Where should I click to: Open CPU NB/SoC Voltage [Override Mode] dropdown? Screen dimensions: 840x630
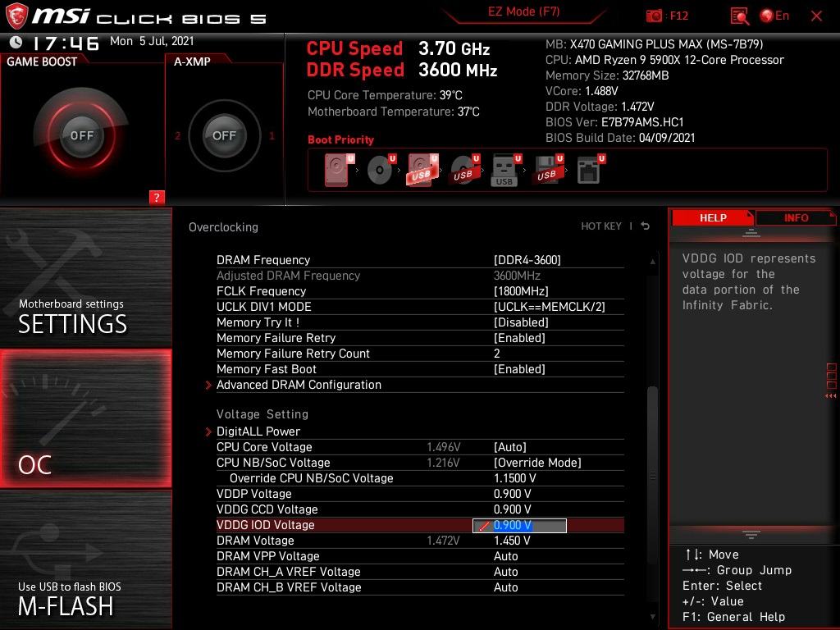point(537,463)
